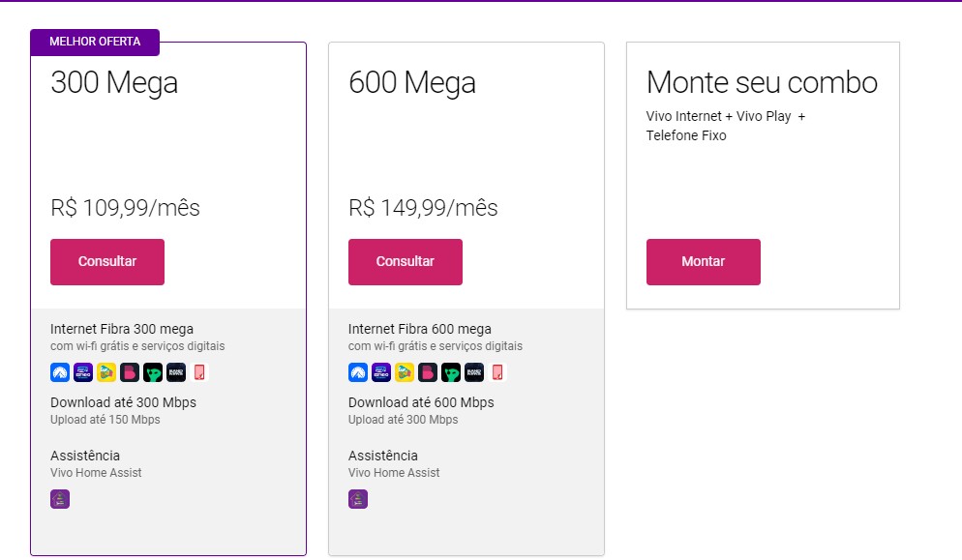Click the Monte seu combo heading
Image resolution: width=962 pixels, height=560 pixels.
[762, 83]
